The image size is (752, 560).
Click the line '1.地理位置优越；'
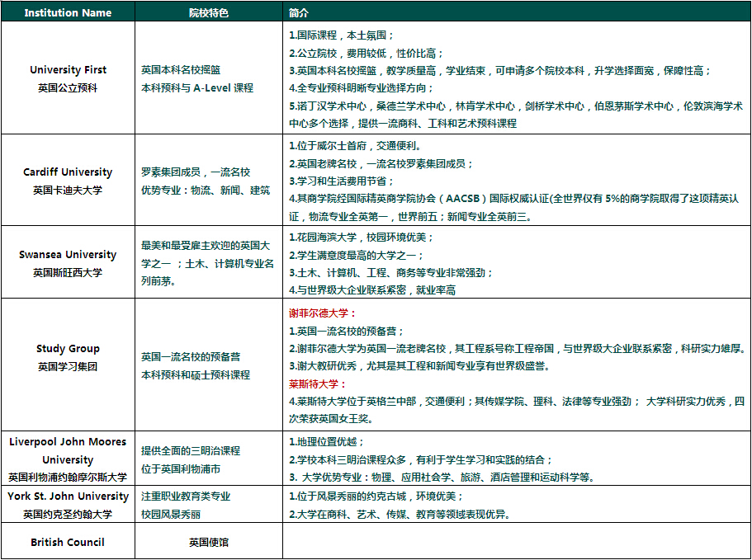pos(327,442)
